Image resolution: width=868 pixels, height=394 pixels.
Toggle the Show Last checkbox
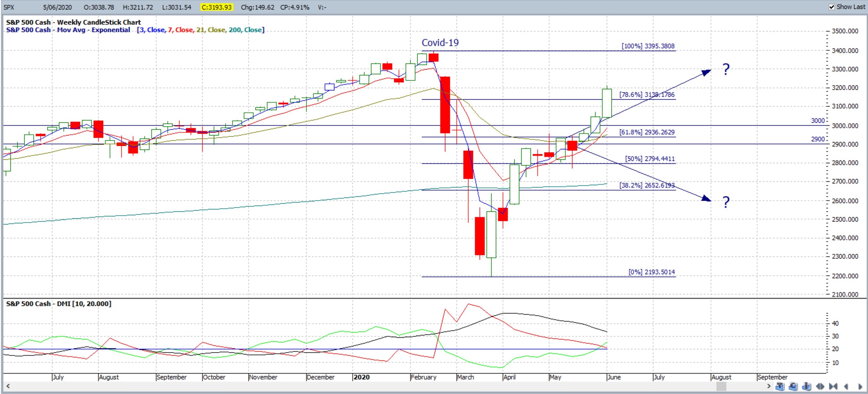832,7
